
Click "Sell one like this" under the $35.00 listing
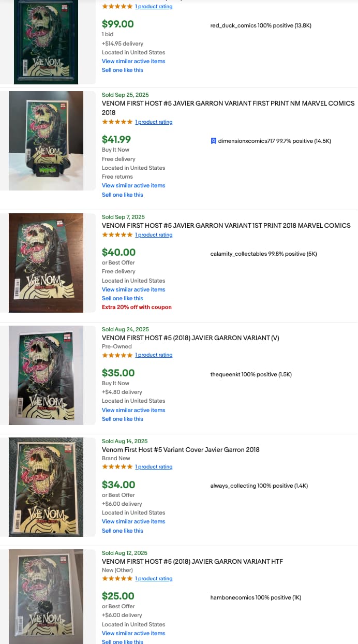pyautogui.click(x=123, y=419)
